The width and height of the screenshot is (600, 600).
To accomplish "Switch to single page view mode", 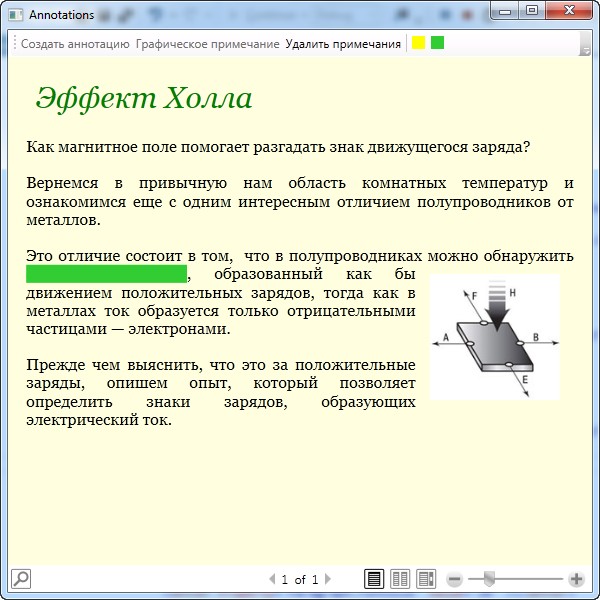I will [373, 579].
